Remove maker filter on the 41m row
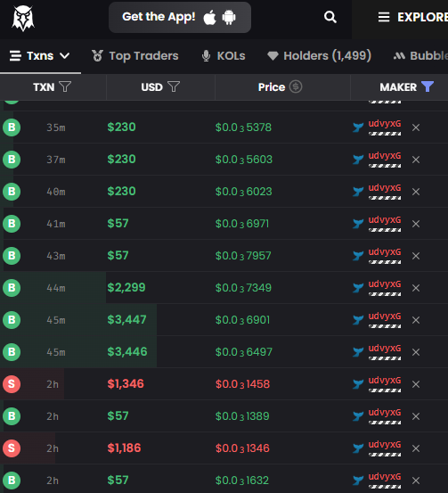The image size is (448, 493). tap(416, 224)
